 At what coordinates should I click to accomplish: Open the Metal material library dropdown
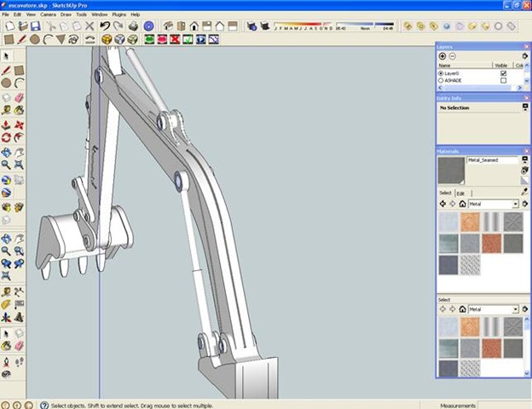[517, 204]
